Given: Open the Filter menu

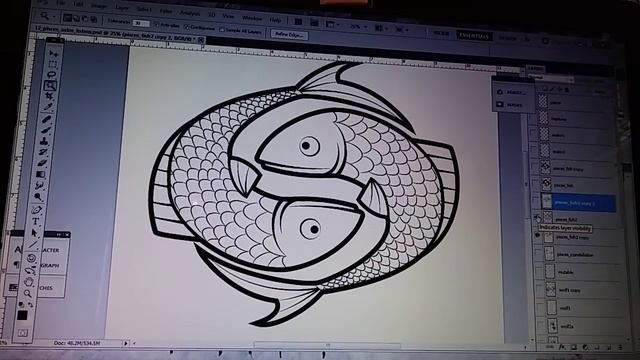Looking at the screenshot, I should 166,11.
